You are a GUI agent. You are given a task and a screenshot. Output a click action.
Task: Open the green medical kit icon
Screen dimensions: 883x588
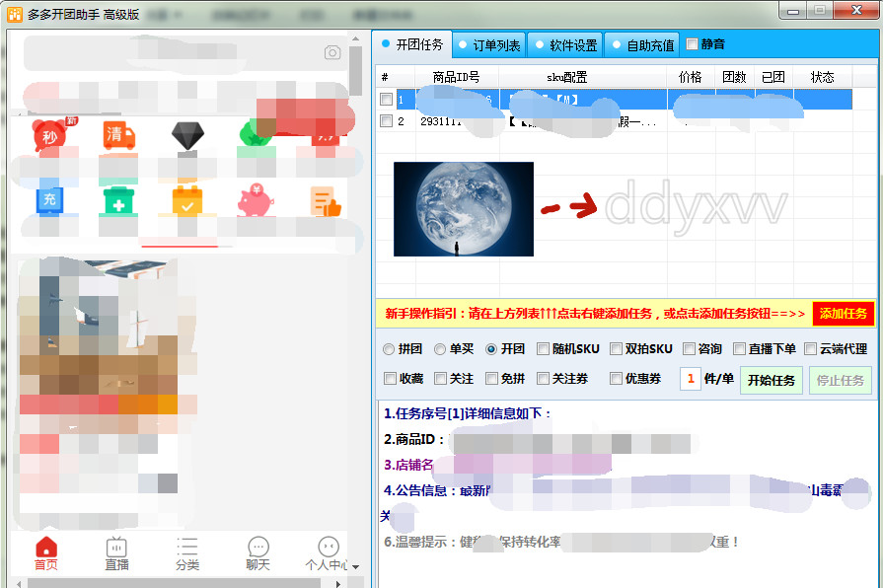(x=118, y=200)
